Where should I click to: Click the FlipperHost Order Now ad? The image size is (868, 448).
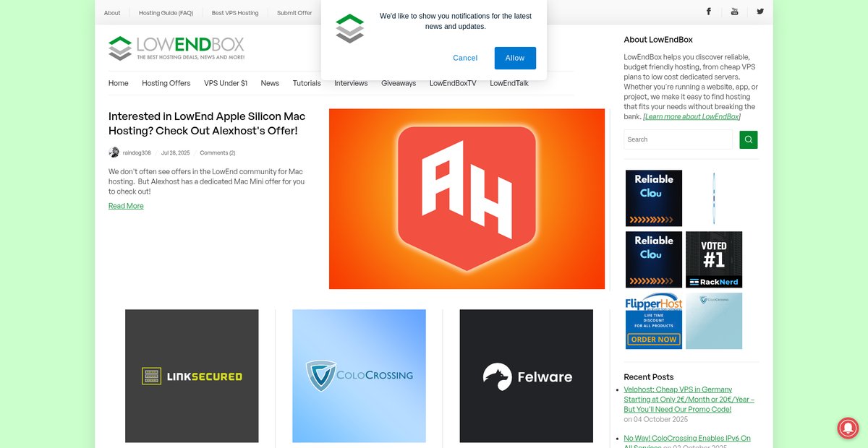654,321
